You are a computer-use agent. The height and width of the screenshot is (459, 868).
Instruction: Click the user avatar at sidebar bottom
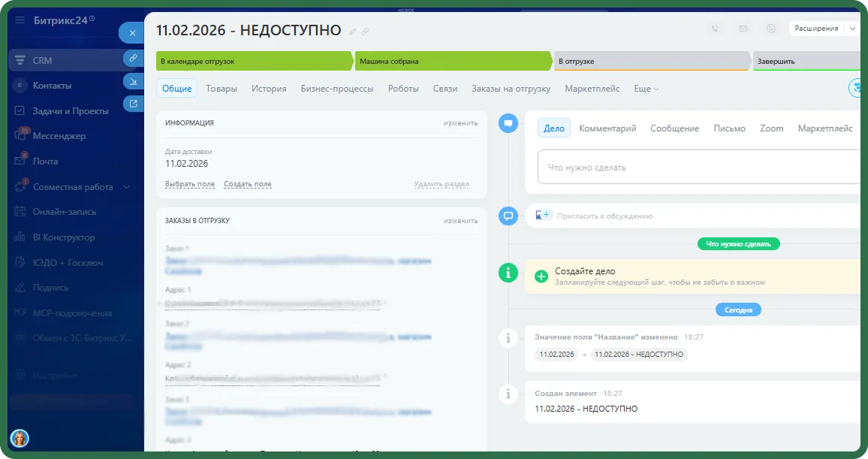coord(20,439)
